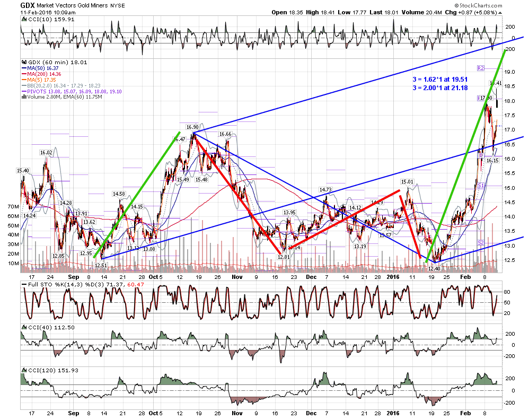Click the 'Volume 20.4M' header value
This screenshot has height=420, width=529.
(x=422, y=13)
